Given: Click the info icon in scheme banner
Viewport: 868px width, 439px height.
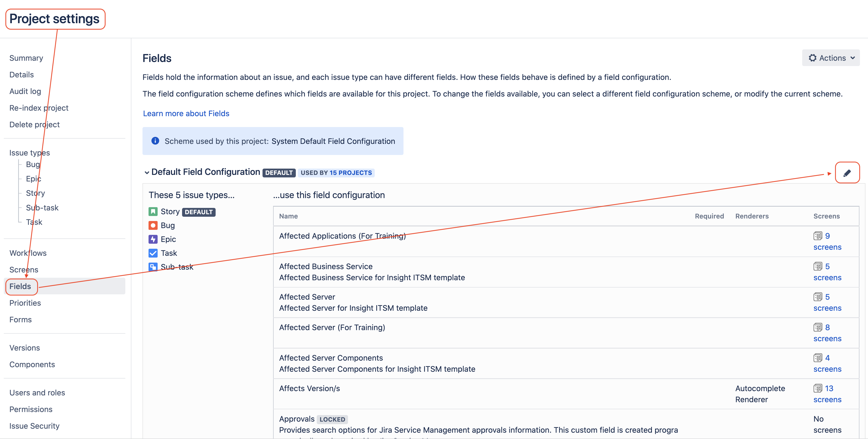Looking at the screenshot, I should [x=155, y=141].
